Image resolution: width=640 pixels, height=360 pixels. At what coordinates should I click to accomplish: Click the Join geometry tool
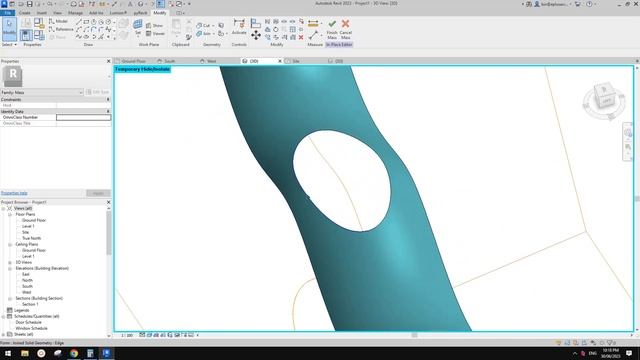click(204, 34)
